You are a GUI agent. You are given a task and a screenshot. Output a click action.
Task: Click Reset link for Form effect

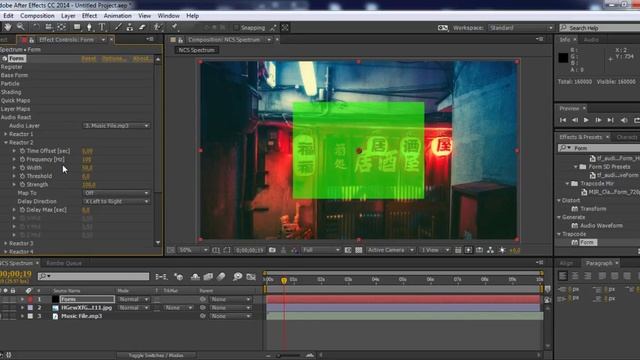click(x=89, y=59)
